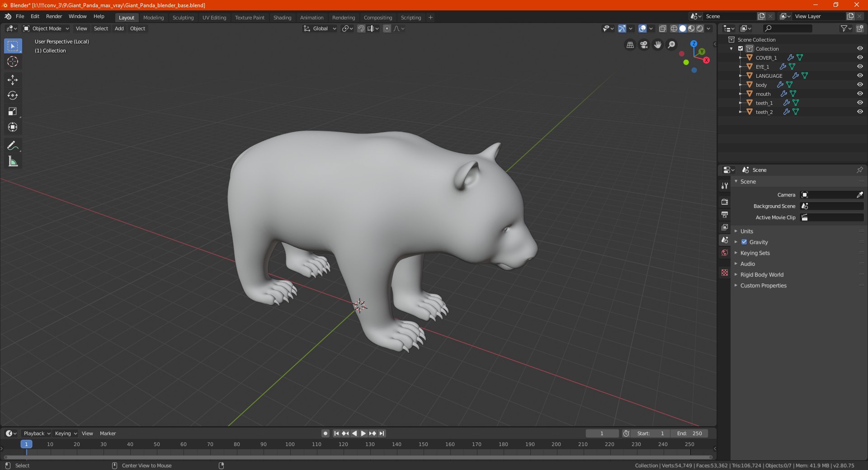Choose the Rotate tool
Screen dimensions: 868x470
tap(13, 96)
